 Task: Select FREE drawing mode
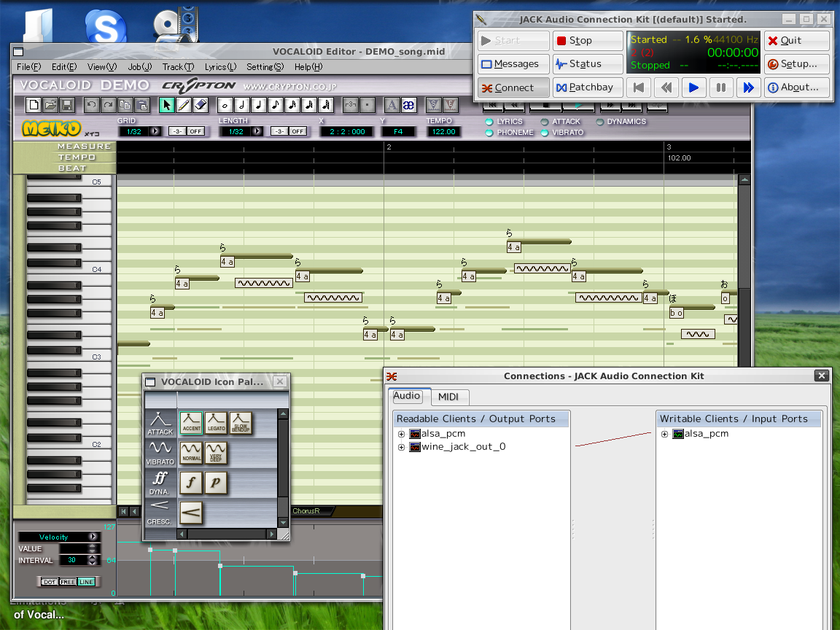click(x=68, y=582)
